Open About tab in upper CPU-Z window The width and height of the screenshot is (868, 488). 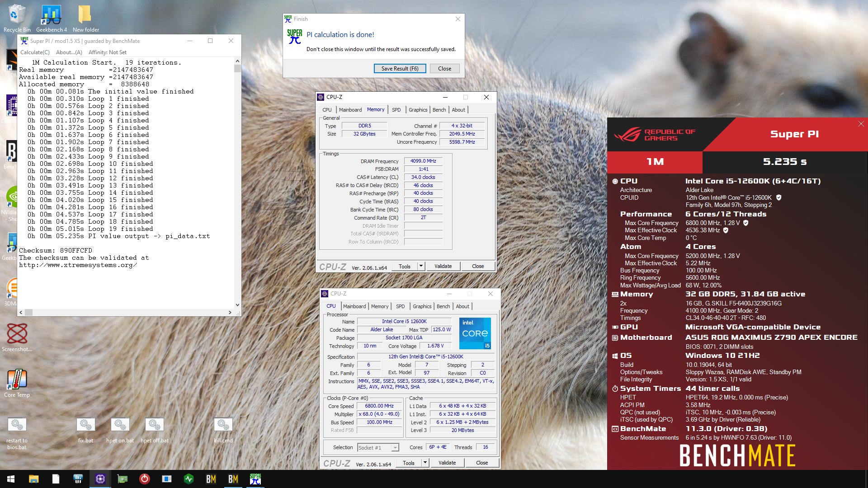tap(458, 110)
